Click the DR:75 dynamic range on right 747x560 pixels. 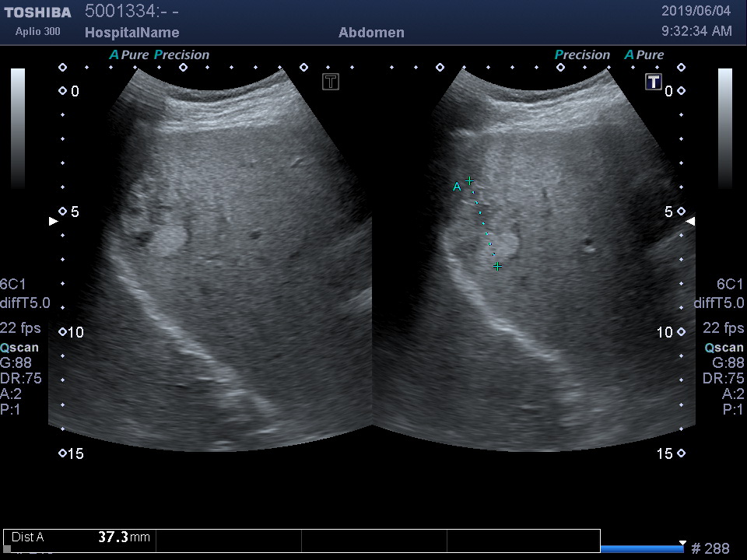click(723, 379)
